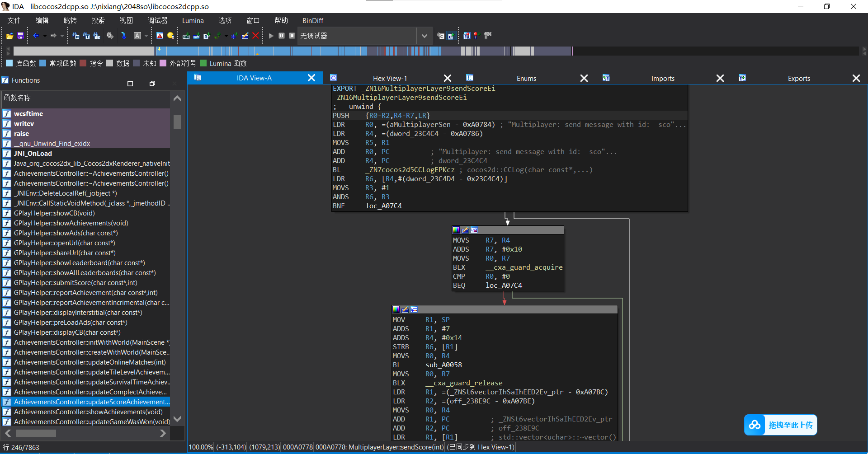Click the open file folder icon
The image size is (868, 454).
(x=9, y=36)
